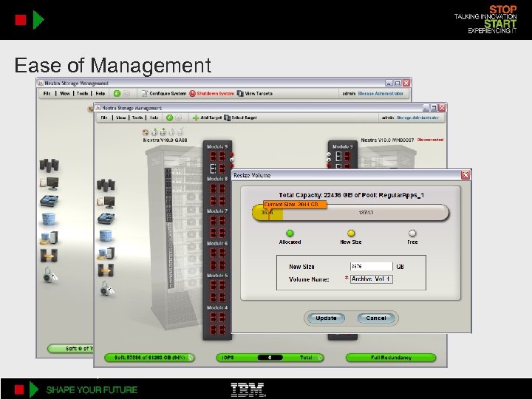The image size is (532, 399).
Task: Click the Update button in Resize Volume dialog
Action: 326,318
